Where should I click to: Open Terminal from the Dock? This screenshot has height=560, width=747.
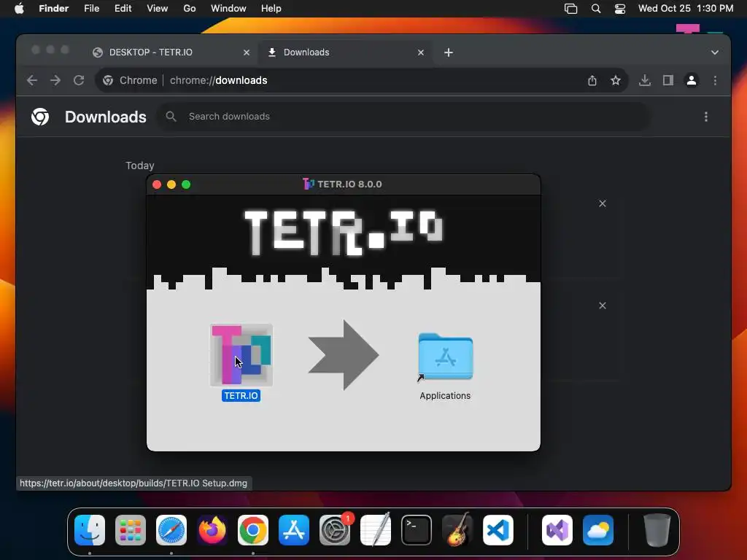click(417, 530)
